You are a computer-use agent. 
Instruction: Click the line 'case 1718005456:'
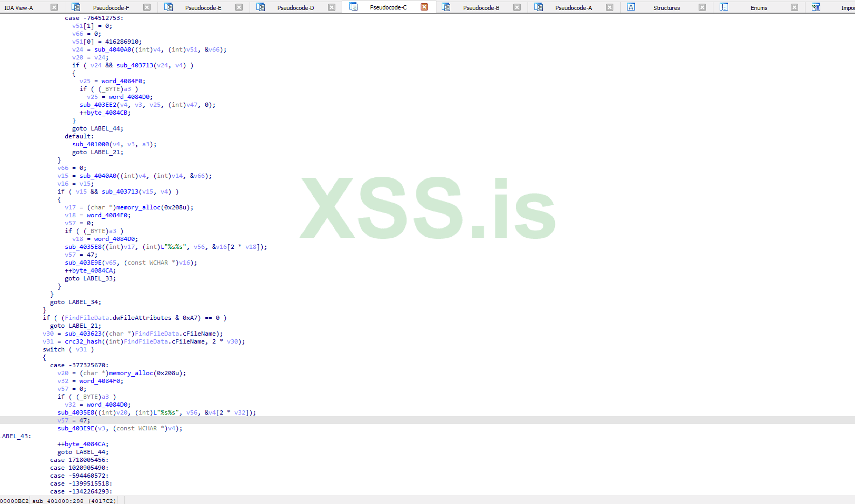[79, 460]
